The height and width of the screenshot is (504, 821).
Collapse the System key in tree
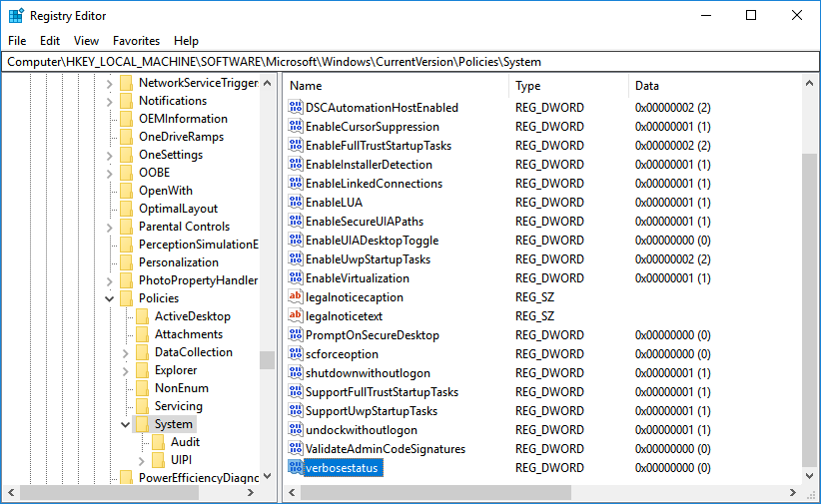[125, 424]
